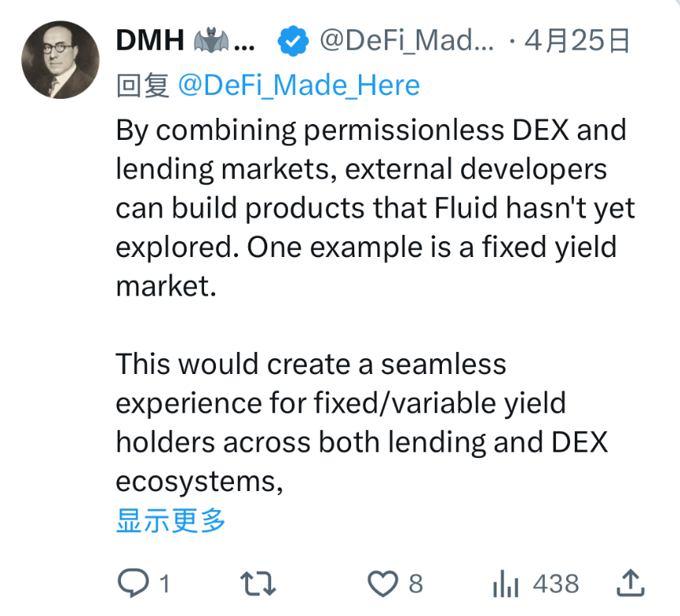
Task: Click the paragraph starting "This would create"
Action: tap(361, 423)
